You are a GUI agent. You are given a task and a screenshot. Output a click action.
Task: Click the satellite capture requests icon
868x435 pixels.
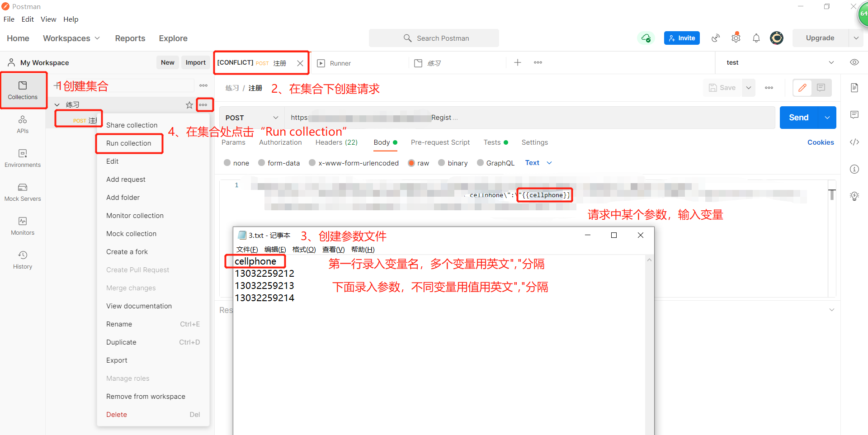point(716,38)
